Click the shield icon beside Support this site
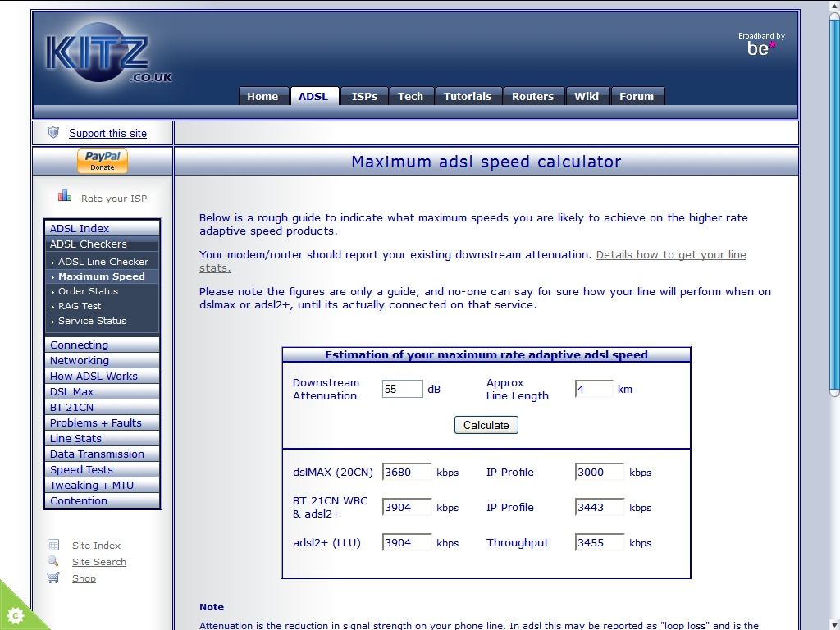The height and width of the screenshot is (630, 840). tap(53, 132)
